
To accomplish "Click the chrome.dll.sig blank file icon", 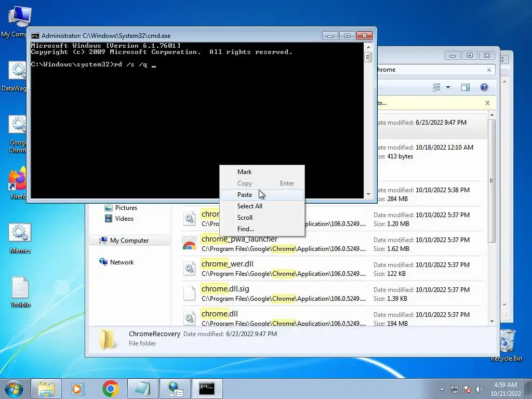I will (189, 294).
